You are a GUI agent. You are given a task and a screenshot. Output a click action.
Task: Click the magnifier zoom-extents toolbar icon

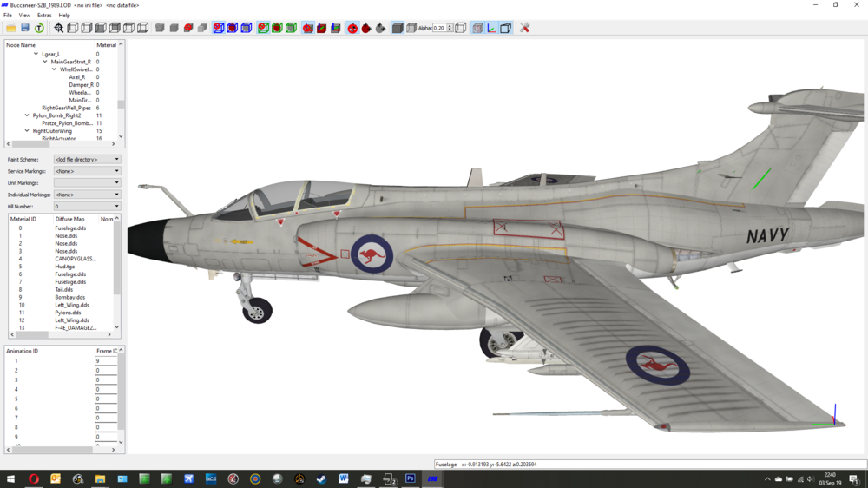coord(59,28)
